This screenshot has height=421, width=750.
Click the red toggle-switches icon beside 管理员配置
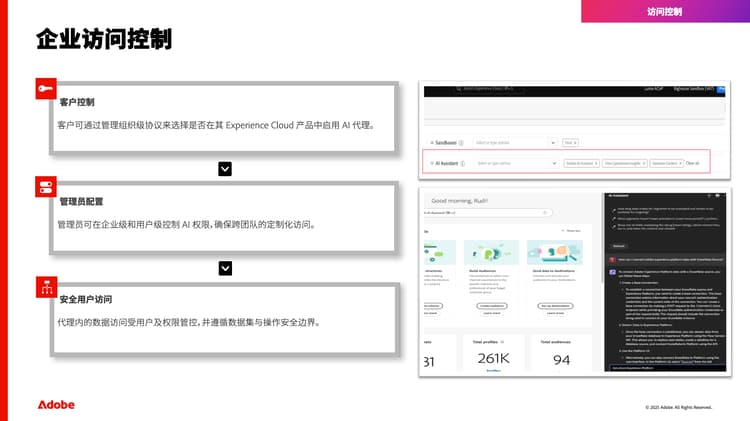click(46, 187)
